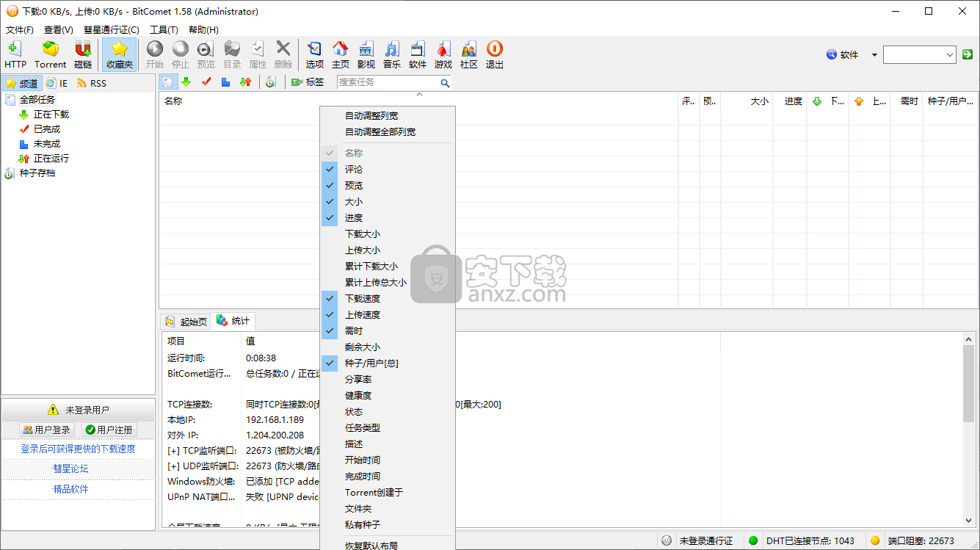Open the 文件(F) menu
980x550 pixels.
20,30
